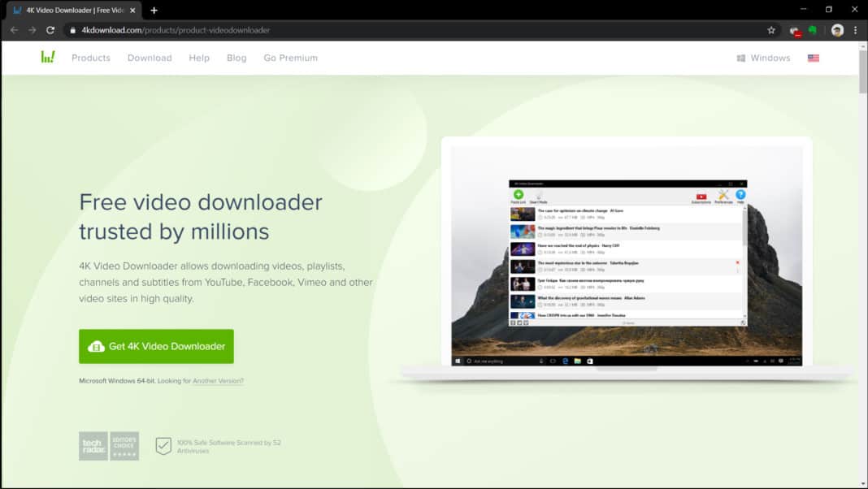Click Edge icon in screenshot taskbar
This screenshot has width=868, height=489.
point(565,361)
